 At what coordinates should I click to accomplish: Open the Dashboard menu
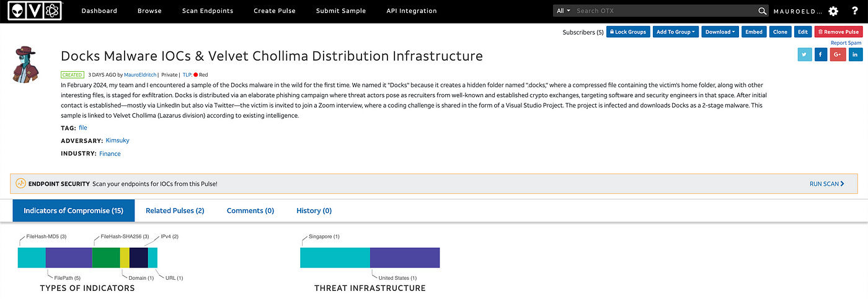99,11
